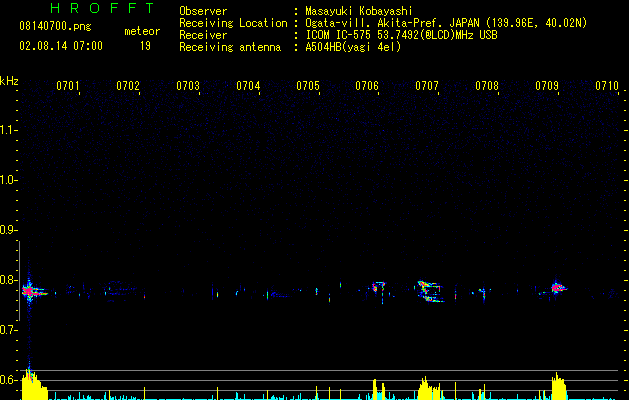Click the 0.9 kHz axis label

pyautogui.click(x=9, y=230)
